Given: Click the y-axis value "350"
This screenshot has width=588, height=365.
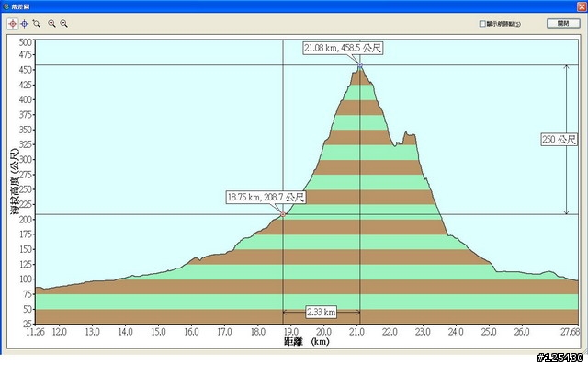Looking at the screenshot, I should 26,130.
